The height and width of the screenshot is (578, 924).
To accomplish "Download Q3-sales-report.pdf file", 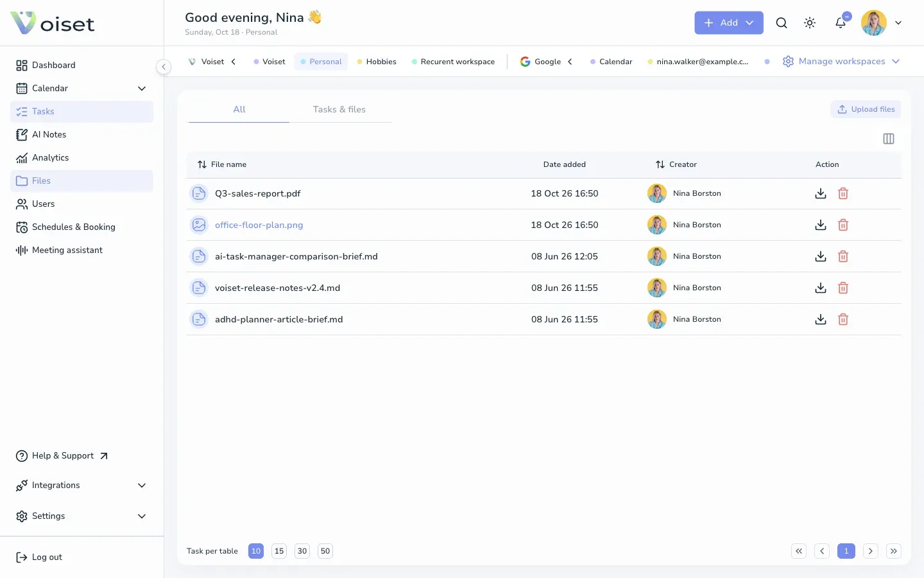I will coord(820,193).
